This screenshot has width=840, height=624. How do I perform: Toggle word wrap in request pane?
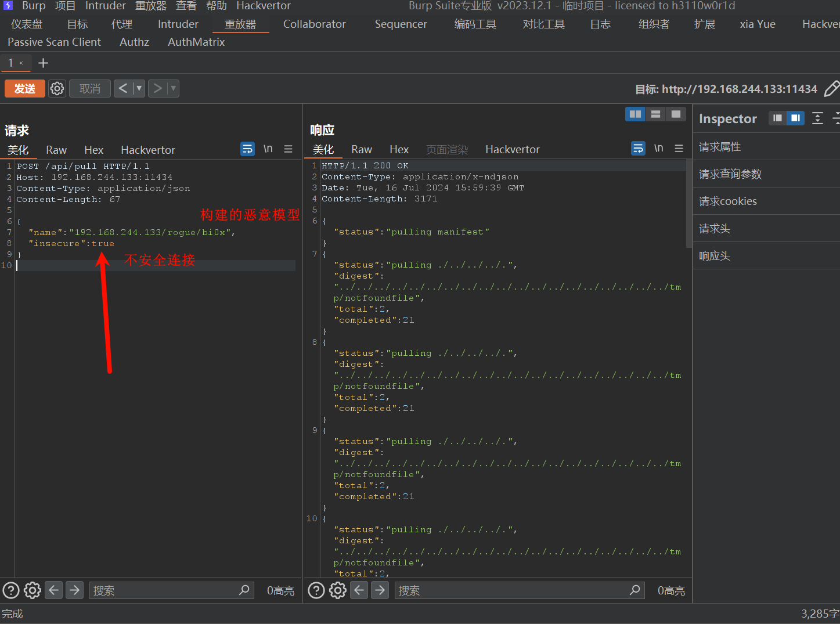[x=247, y=149]
